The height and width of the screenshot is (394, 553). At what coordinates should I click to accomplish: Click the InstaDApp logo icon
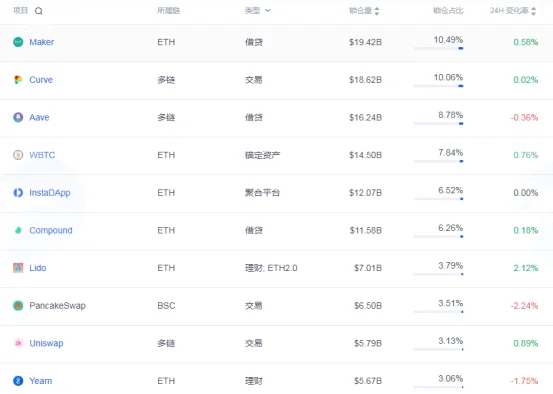click(18, 193)
